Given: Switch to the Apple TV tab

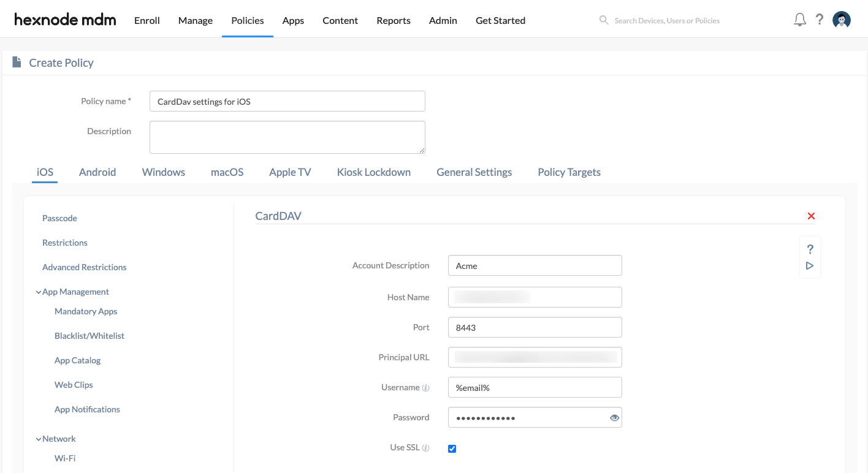Looking at the screenshot, I should (290, 172).
